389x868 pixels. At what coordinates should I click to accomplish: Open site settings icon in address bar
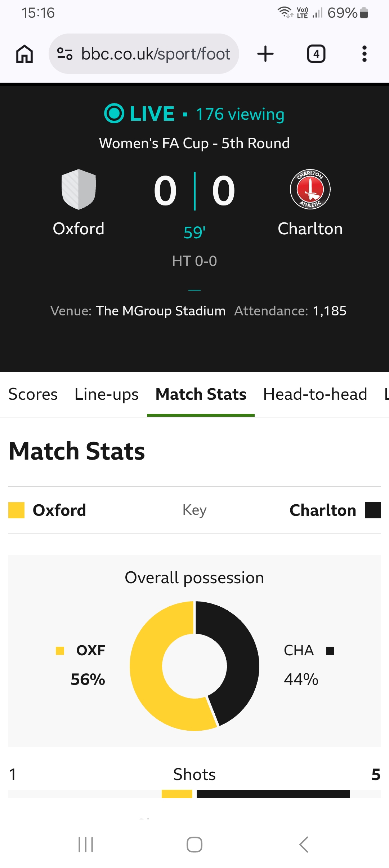65,54
